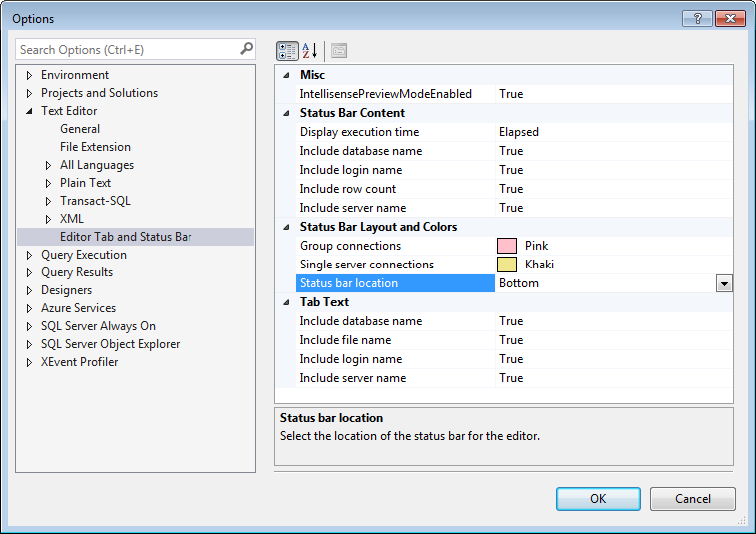
Task: Collapse the Status Bar Content section
Action: 287,113
